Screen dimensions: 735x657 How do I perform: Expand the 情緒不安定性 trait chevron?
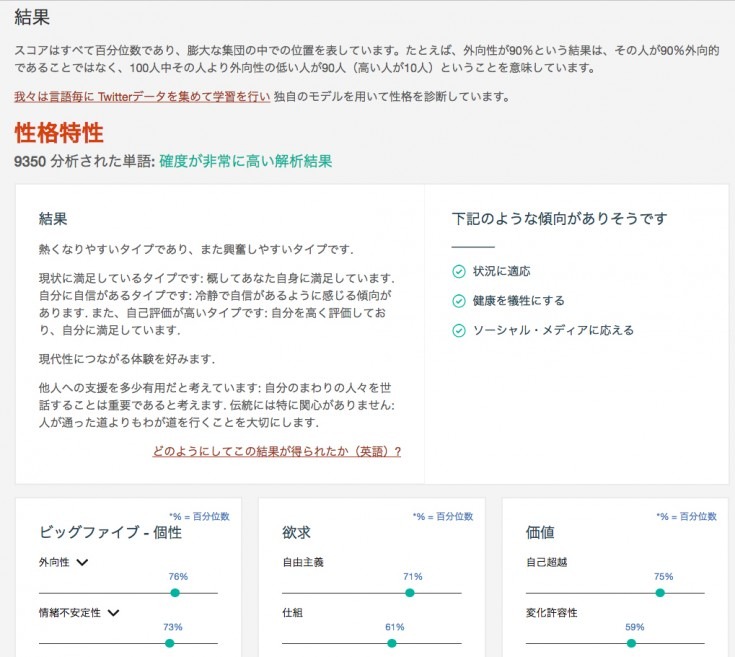[x=114, y=612]
